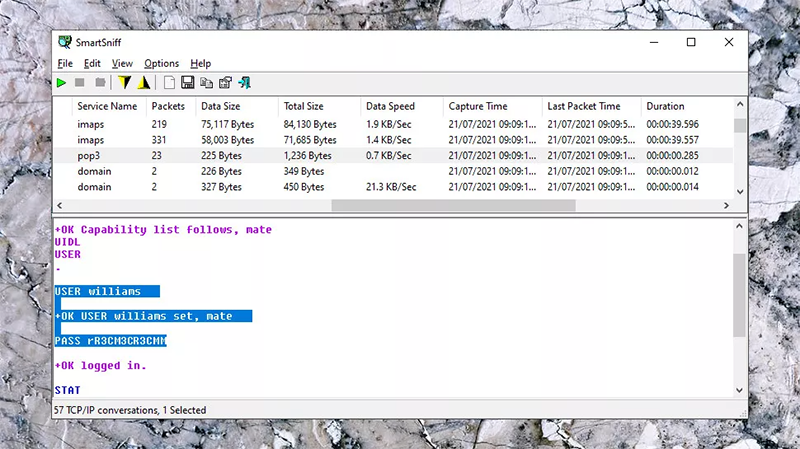Save packet data with floppy disk icon
Viewport: 800px width, 449px height.
pyautogui.click(x=187, y=83)
